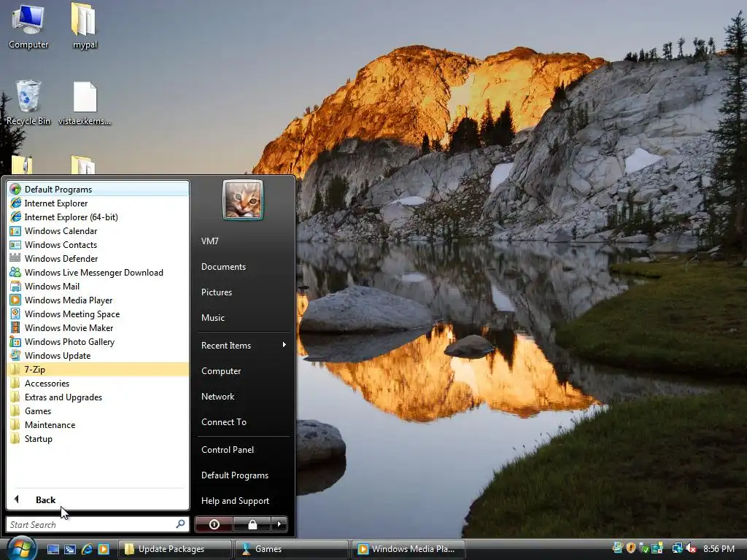Launch Media Player from Quick Launch
747x560 pixels.
104,549
